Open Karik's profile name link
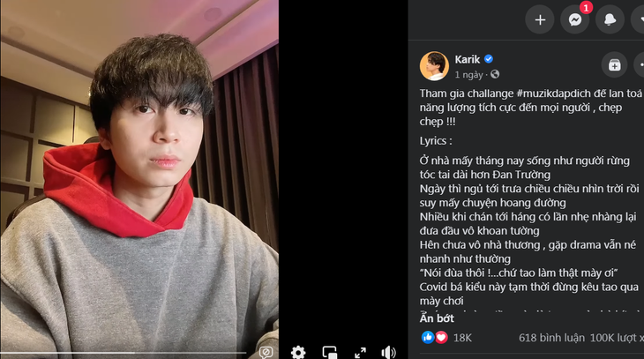Image resolution: width=644 pixels, height=359 pixels. tap(467, 59)
